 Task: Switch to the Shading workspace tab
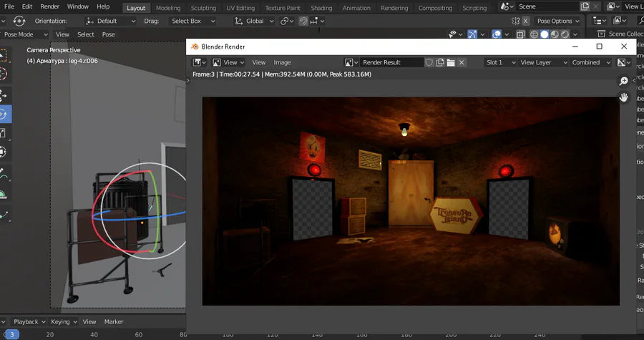pos(321,8)
